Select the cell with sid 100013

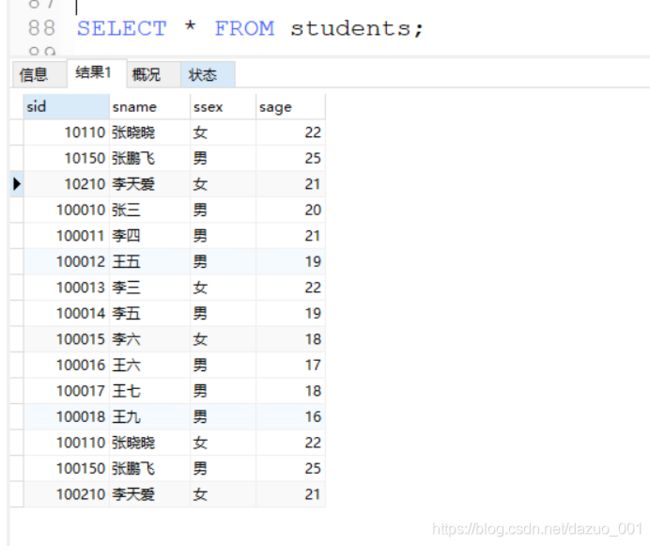[x=66, y=287]
